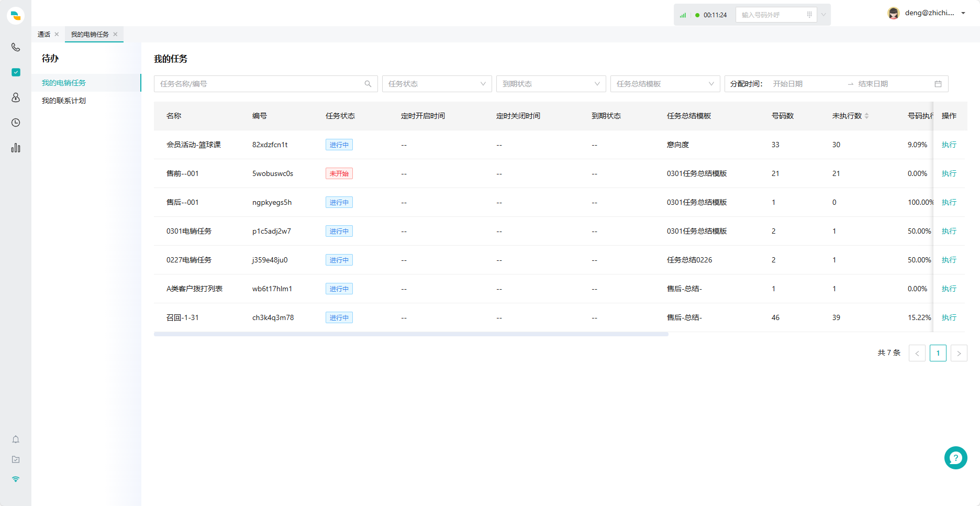Expand the outbound call dropdown arrow
This screenshot has height=506, width=980.
(823, 15)
